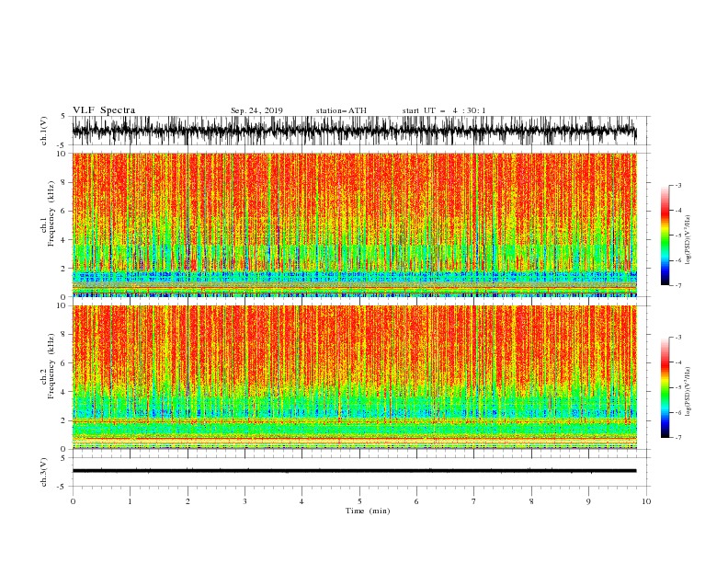Click time axis tick label "5" at bottom
This screenshot has height=563, width=728.
pos(359,501)
